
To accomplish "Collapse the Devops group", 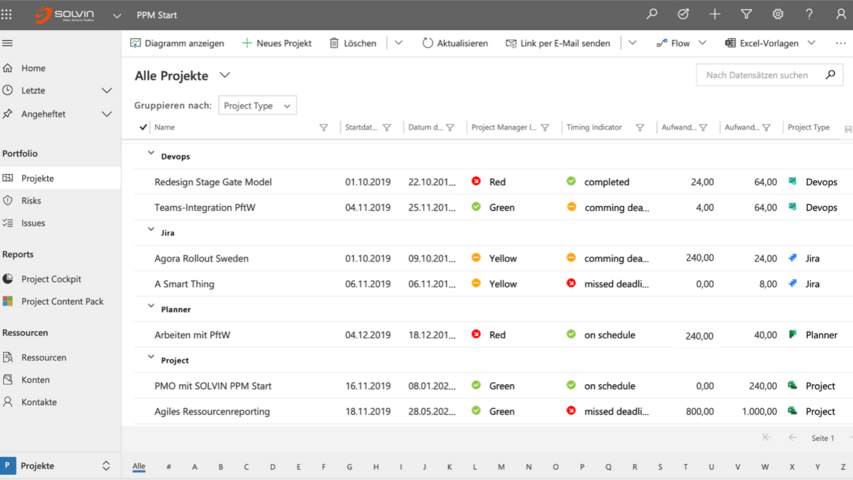I will 151,154.
